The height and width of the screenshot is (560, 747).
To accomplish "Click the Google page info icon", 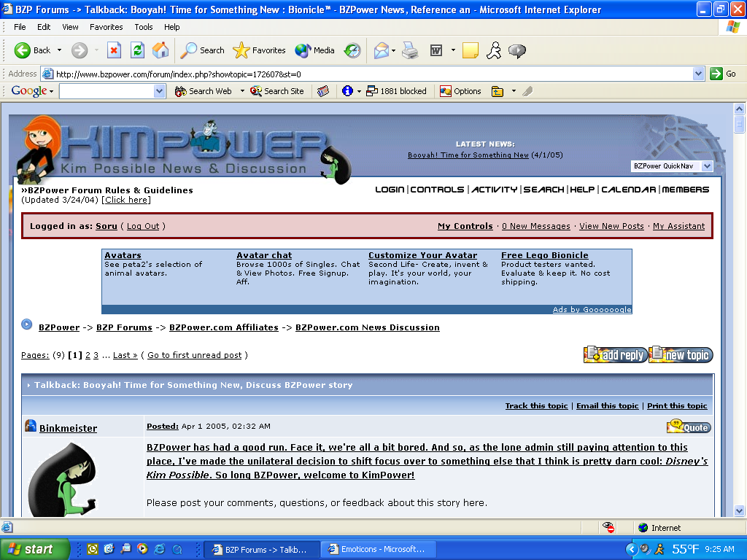I will point(347,91).
